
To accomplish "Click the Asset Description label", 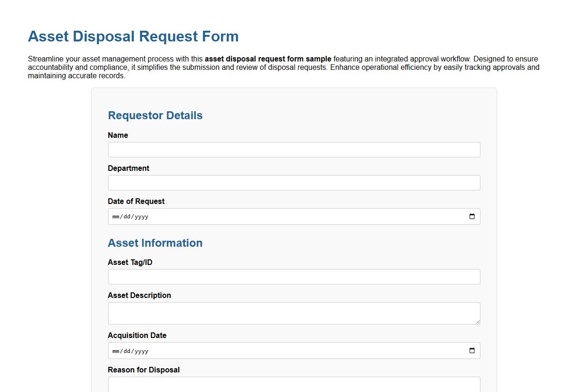I will [x=139, y=295].
